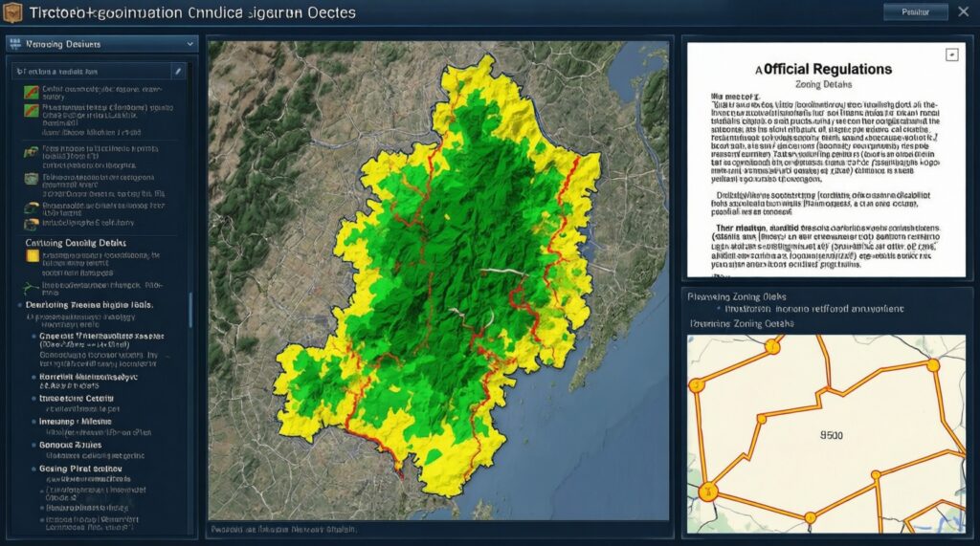Image resolution: width=980 pixels, height=546 pixels.
Task: Click the small box at Official Regulations corner
Action: coord(951,55)
